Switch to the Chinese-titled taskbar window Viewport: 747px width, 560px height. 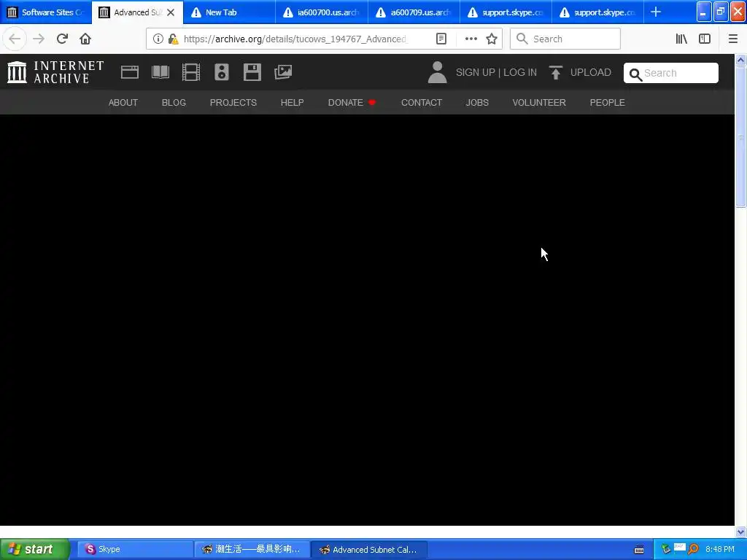click(252, 549)
